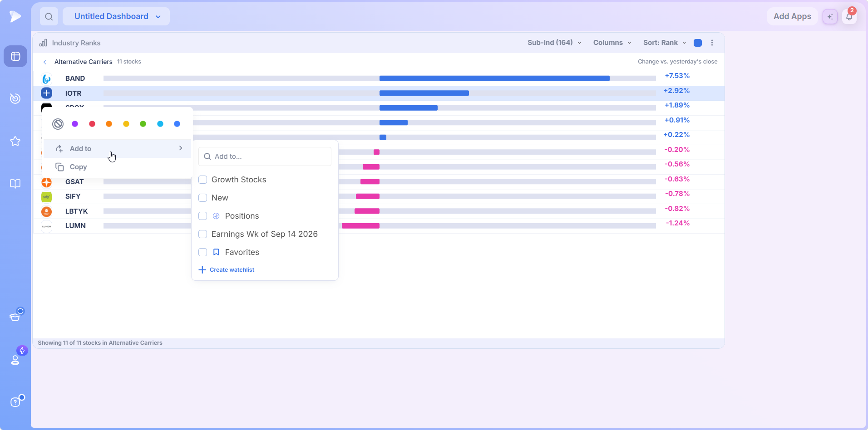
Task: Tick the Growth Stocks checkbox
Action: point(203,180)
